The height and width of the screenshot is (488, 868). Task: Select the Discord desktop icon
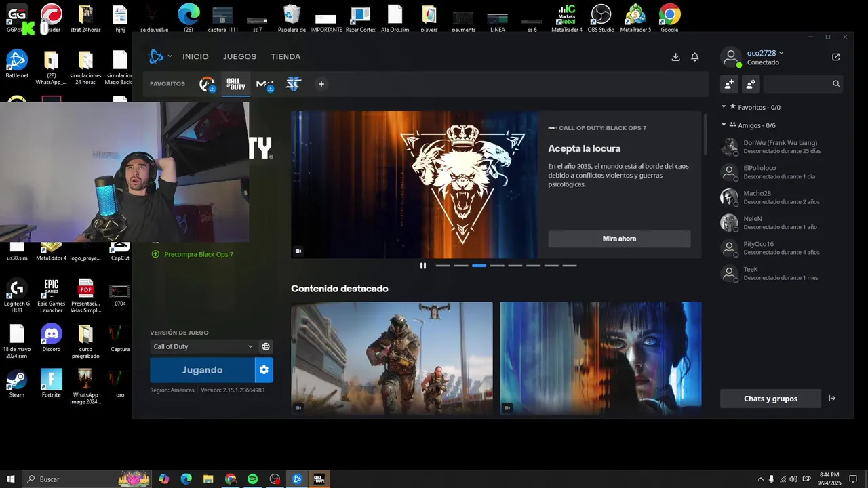[x=52, y=338]
